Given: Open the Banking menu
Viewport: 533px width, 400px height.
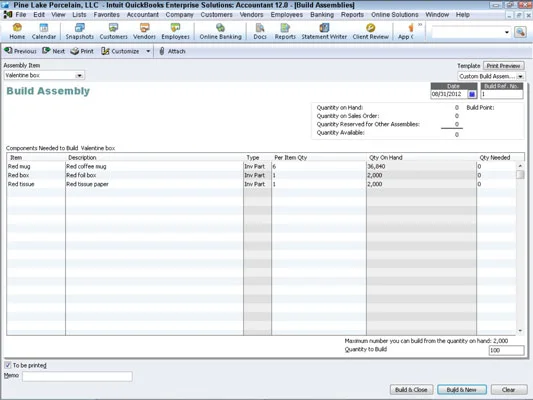Looking at the screenshot, I should pos(322,15).
